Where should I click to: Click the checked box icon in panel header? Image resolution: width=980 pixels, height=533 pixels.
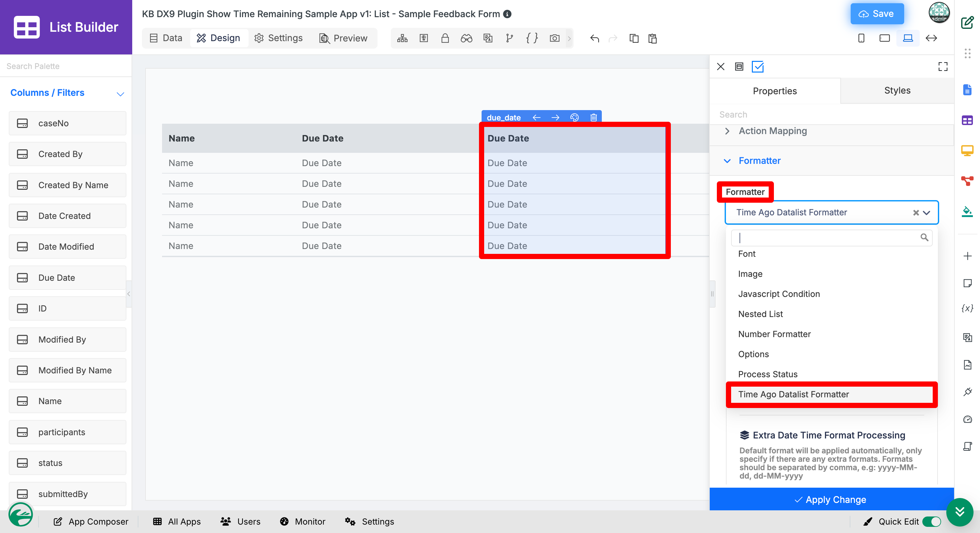pyautogui.click(x=758, y=66)
